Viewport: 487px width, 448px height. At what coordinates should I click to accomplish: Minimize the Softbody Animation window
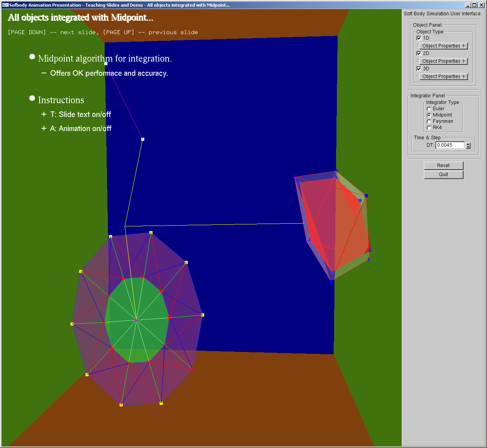point(468,5)
